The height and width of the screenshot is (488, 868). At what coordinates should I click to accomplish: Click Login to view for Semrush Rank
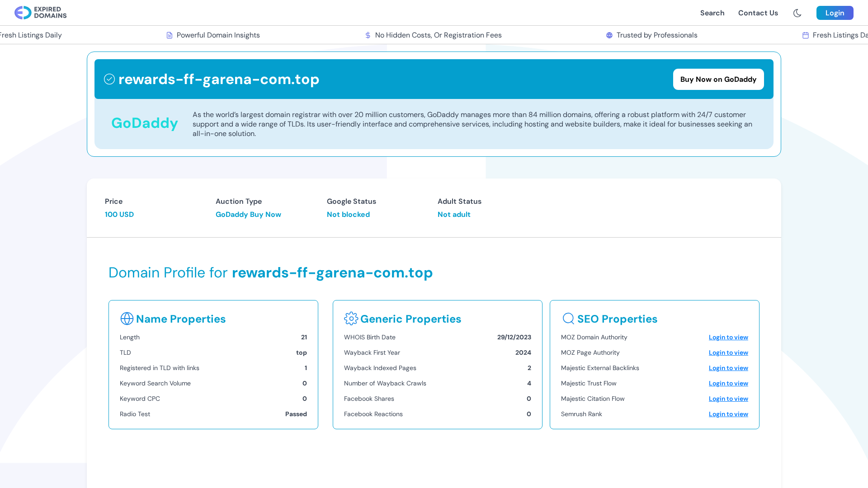(728, 414)
